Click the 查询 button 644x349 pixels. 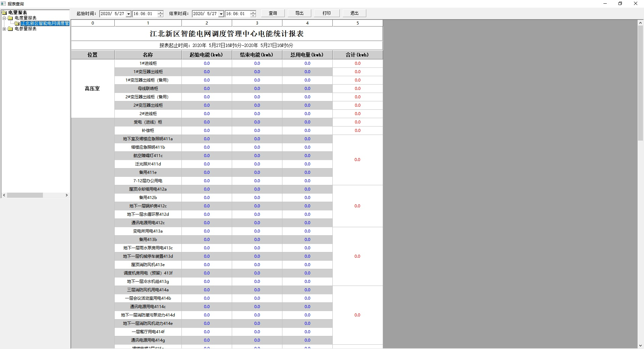273,13
